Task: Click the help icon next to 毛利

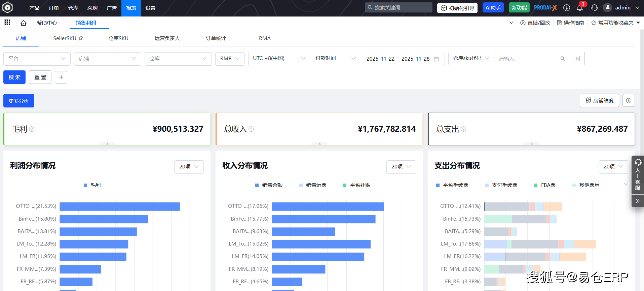Action: 32,129
